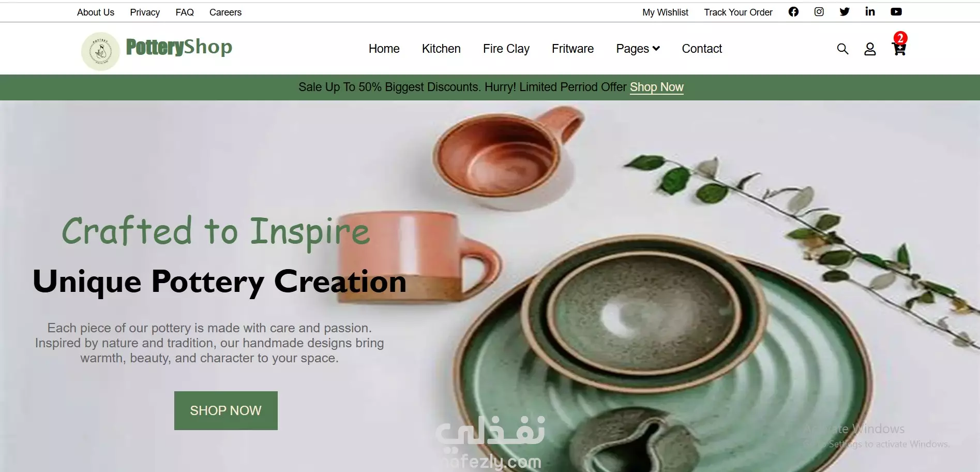The height and width of the screenshot is (472, 980).
Task: Open the Contact page
Action: point(702,49)
